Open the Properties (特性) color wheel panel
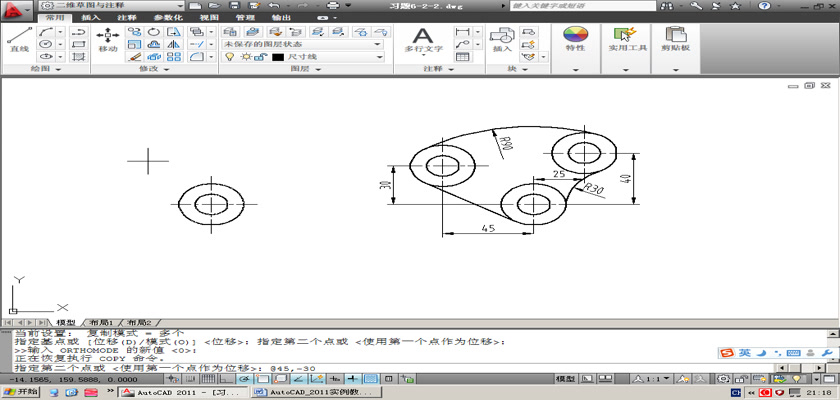The width and height of the screenshot is (840, 400). [x=575, y=38]
